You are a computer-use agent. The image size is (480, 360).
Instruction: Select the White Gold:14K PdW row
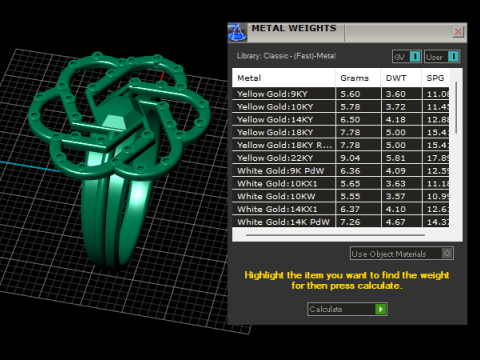(341, 222)
